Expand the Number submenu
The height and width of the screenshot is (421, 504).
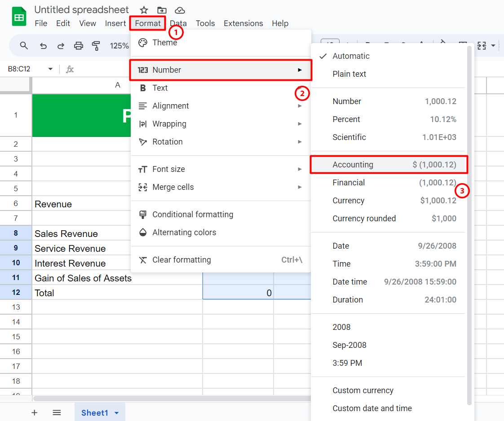[x=221, y=70]
